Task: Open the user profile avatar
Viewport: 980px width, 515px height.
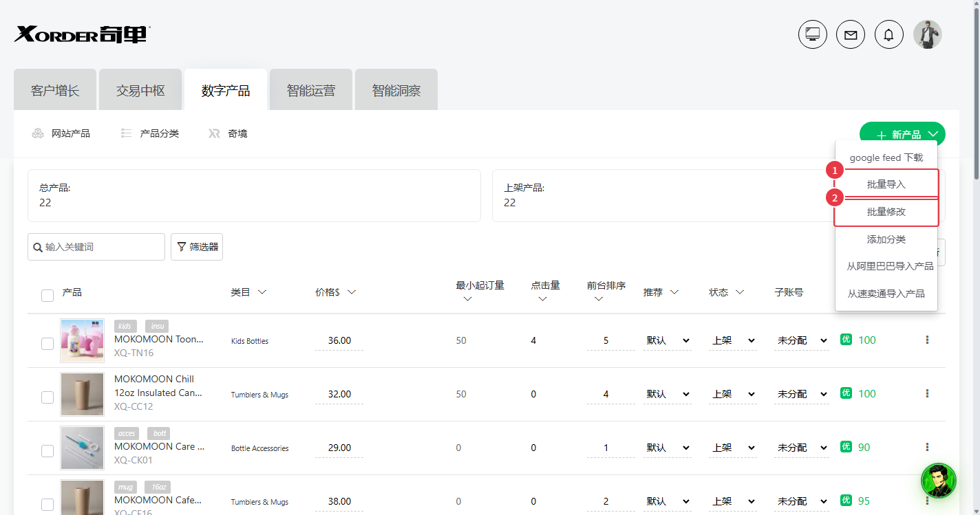Action: [927, 34]
